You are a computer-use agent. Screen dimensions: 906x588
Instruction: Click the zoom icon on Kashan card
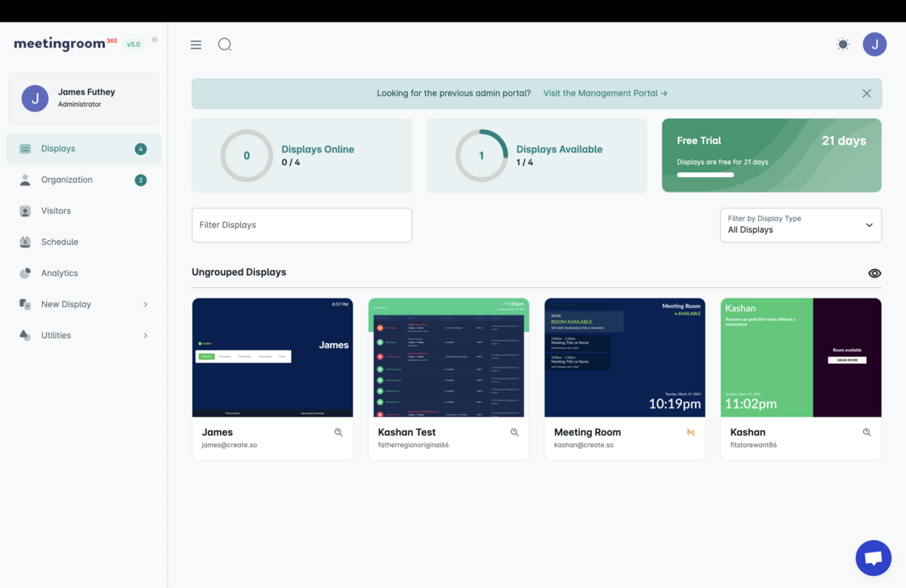coord(866,433)
